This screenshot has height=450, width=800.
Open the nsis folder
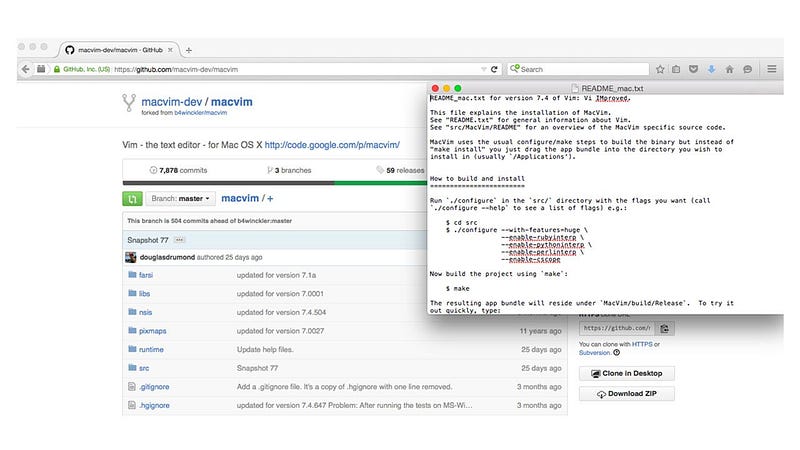tap(145, 312)
